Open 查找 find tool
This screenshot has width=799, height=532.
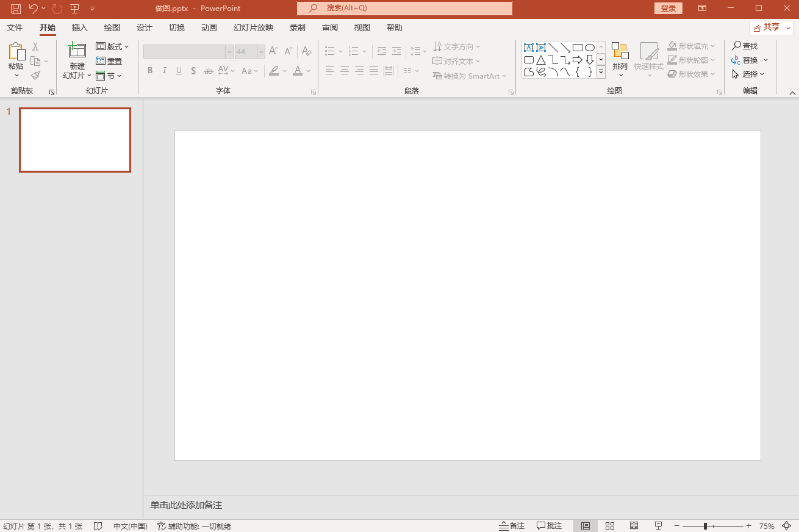745,46
